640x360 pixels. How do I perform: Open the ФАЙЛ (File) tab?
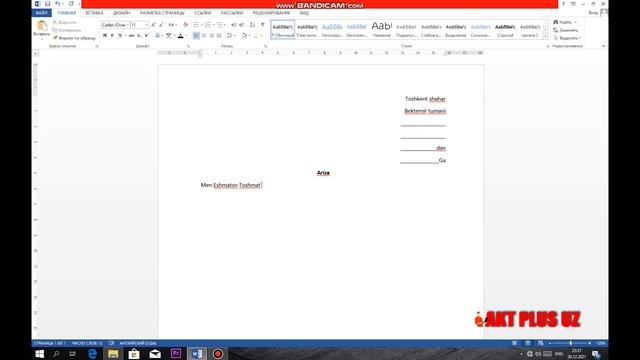coord(41,13)
